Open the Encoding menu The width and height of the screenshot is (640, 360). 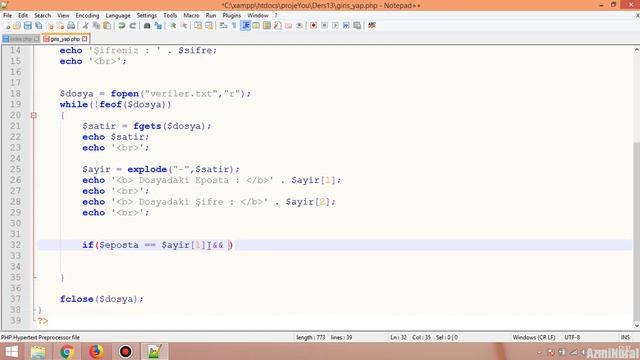(x=87, y=16)
